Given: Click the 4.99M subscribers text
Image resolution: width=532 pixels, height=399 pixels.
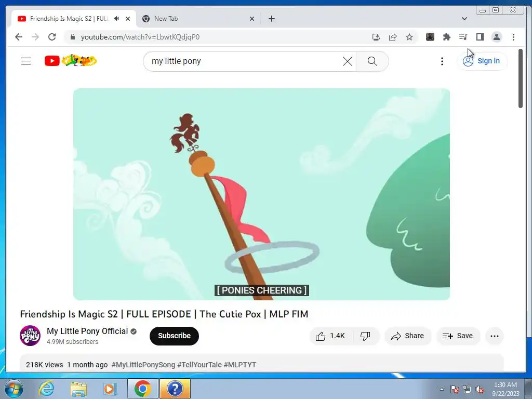Looking at the screenshot, I should 72,342.
